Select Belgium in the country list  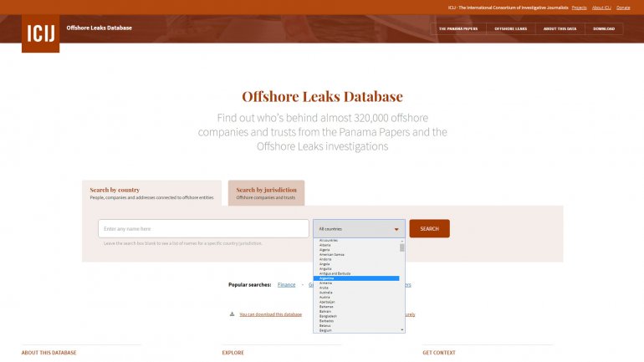(x=356, y=330)
